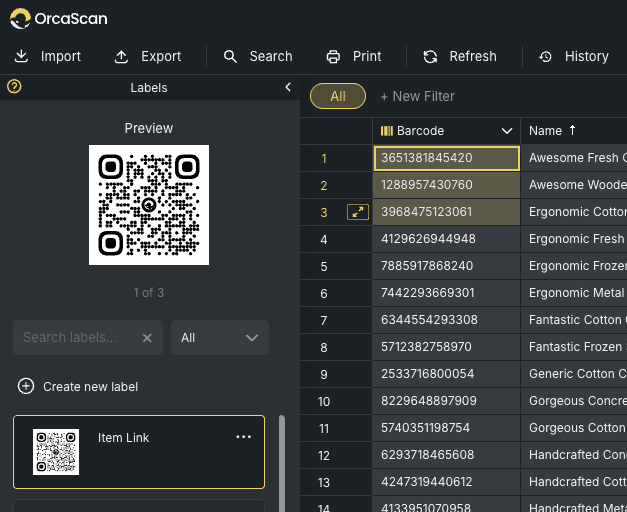The width and height of the screenshot is (627, 512).
Task: Open the All label type dropdown
Action: pos(220,338)
